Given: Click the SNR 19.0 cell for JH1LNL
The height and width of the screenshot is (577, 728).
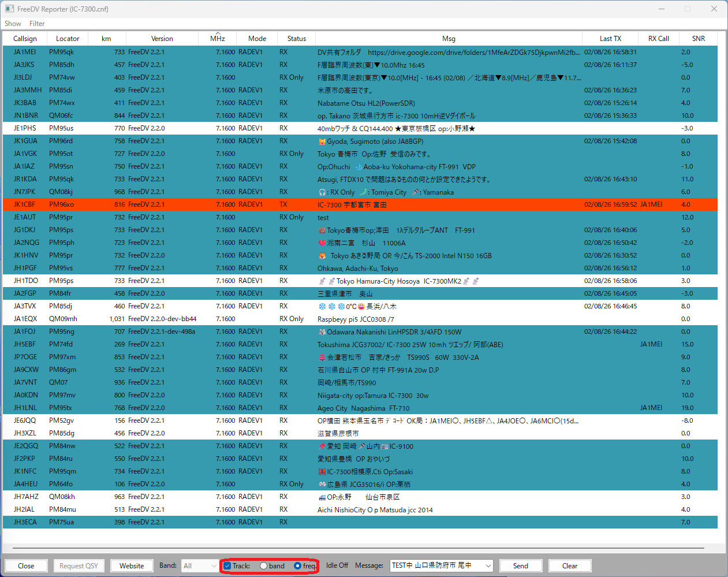Looking at the screenshot, I should [687, 408].
